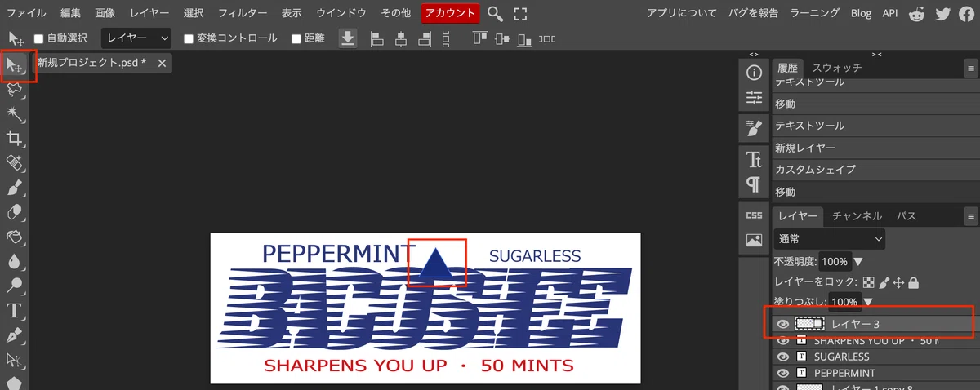Select the Type tool T icon

14,310
